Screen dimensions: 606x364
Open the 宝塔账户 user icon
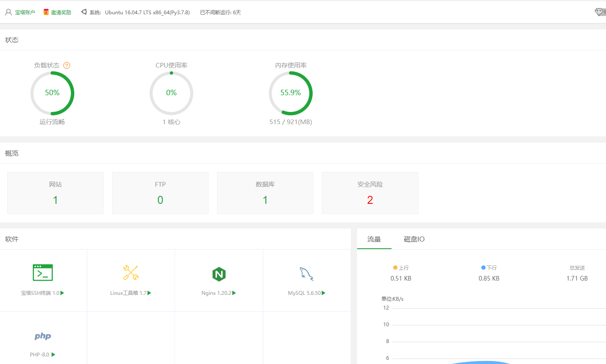coord(8,12)
